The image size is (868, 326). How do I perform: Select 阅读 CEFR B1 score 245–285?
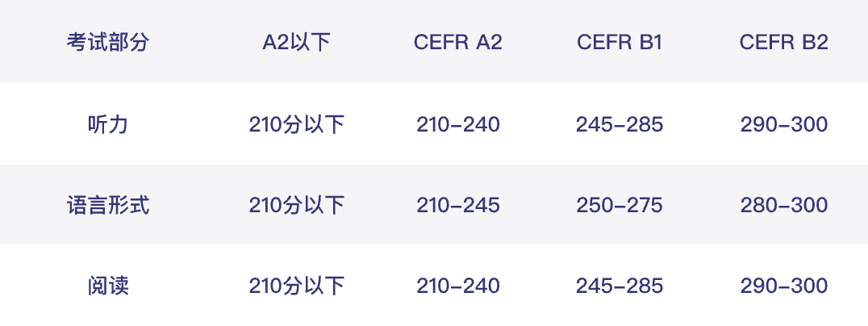[620, 286]
